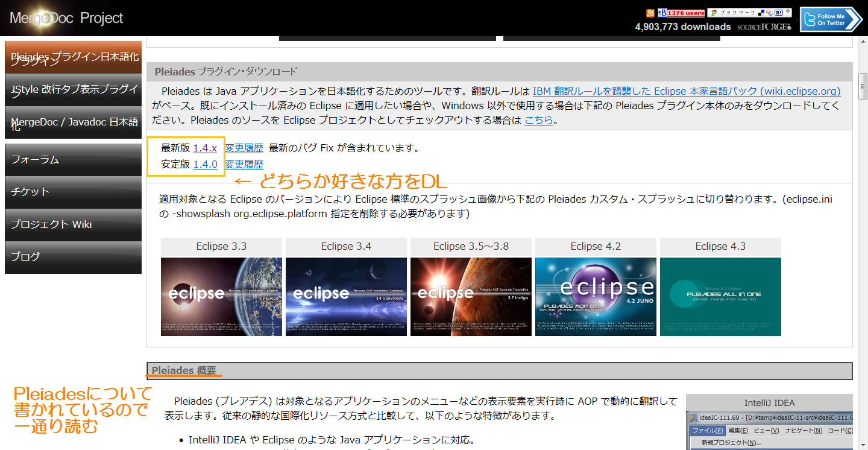Click the 4,903,773 downloads counter text
868x450 pixels.
[x=683, y=27]
